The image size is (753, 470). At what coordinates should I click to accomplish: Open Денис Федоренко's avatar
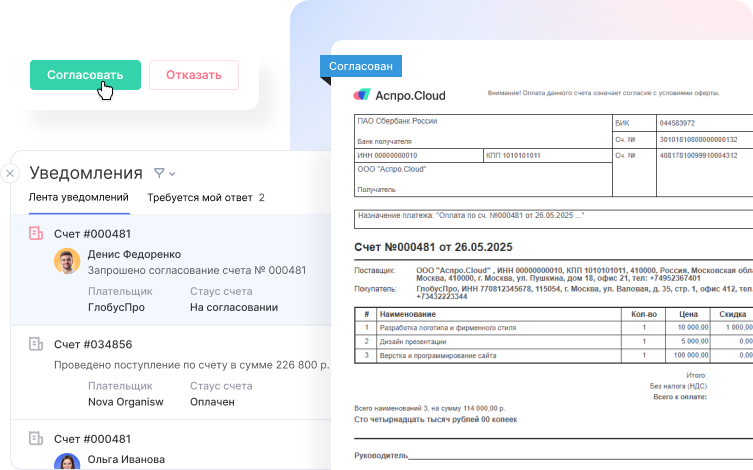point(67,262)
